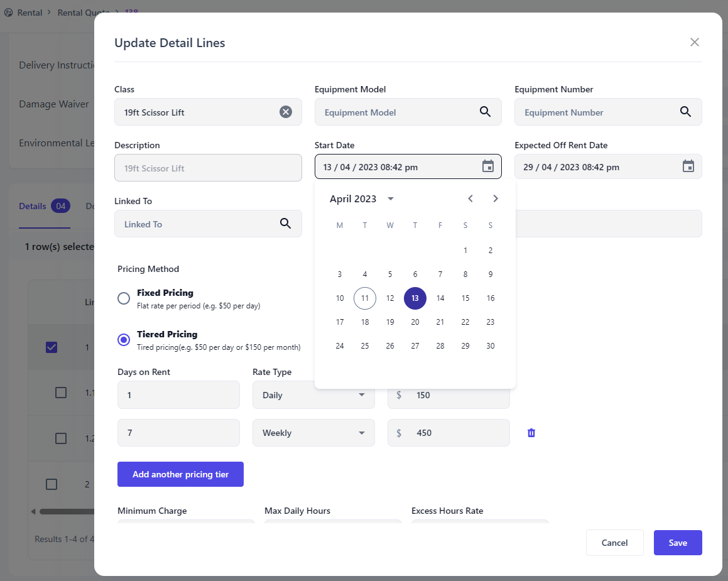Switch to the Details tab

coord(33,206)
